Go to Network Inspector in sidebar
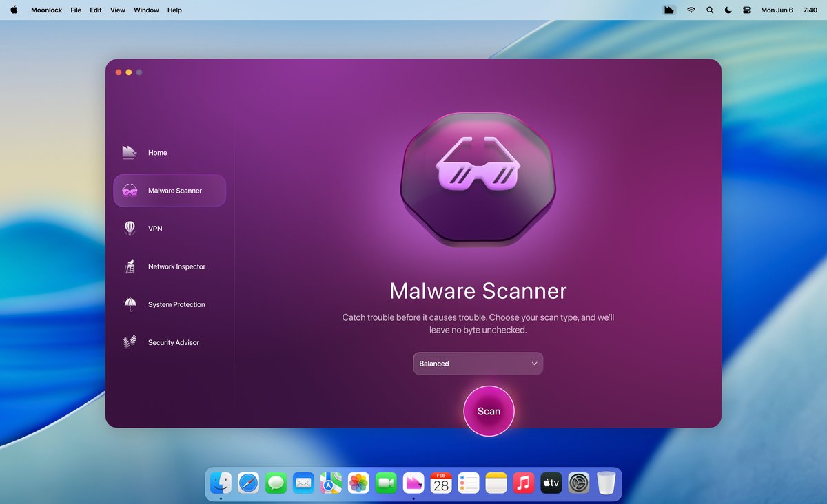This screenshot has height=504, width=827. [x=170, y=266]
